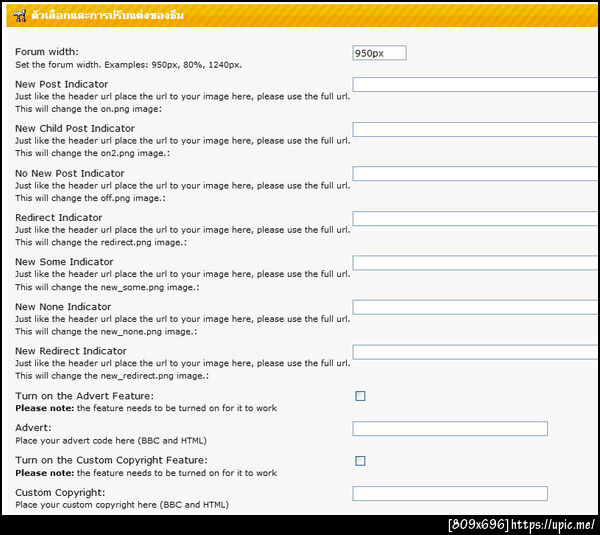This screenshot has height=535, width=600.
Task: Click the 'Advert:' label
Action: coord(33,428)
